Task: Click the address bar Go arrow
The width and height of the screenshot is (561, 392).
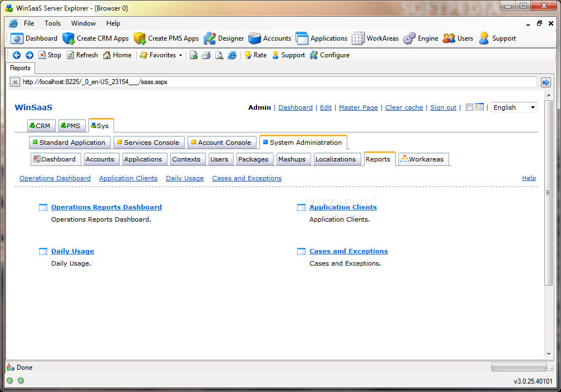Action: click(x=545, y=82)
